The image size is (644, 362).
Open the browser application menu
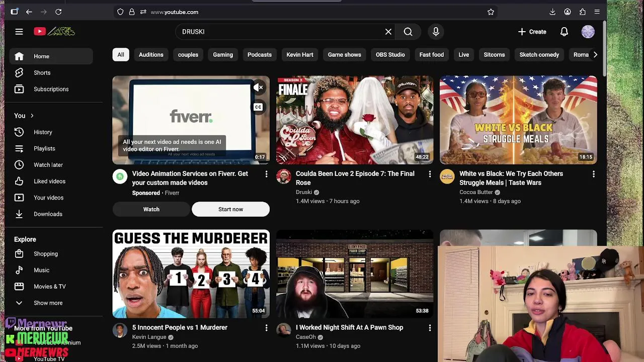597,12
